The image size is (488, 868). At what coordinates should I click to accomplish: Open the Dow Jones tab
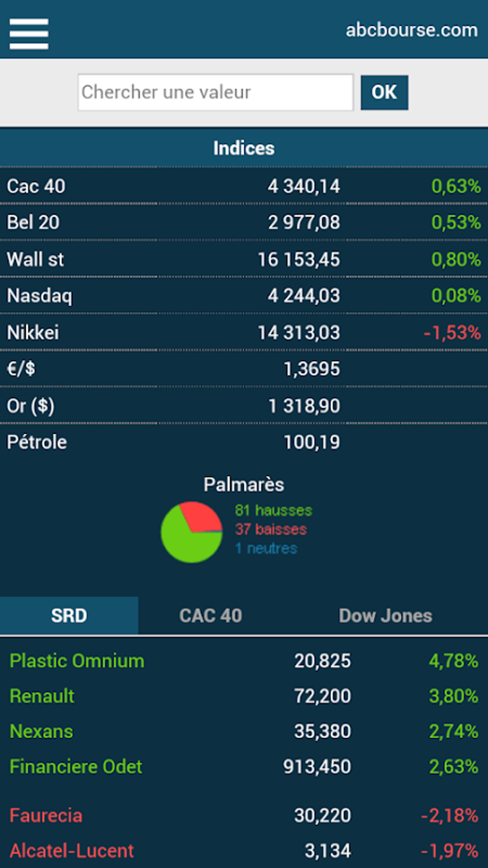pyautogui.click(x=385, y=616)
